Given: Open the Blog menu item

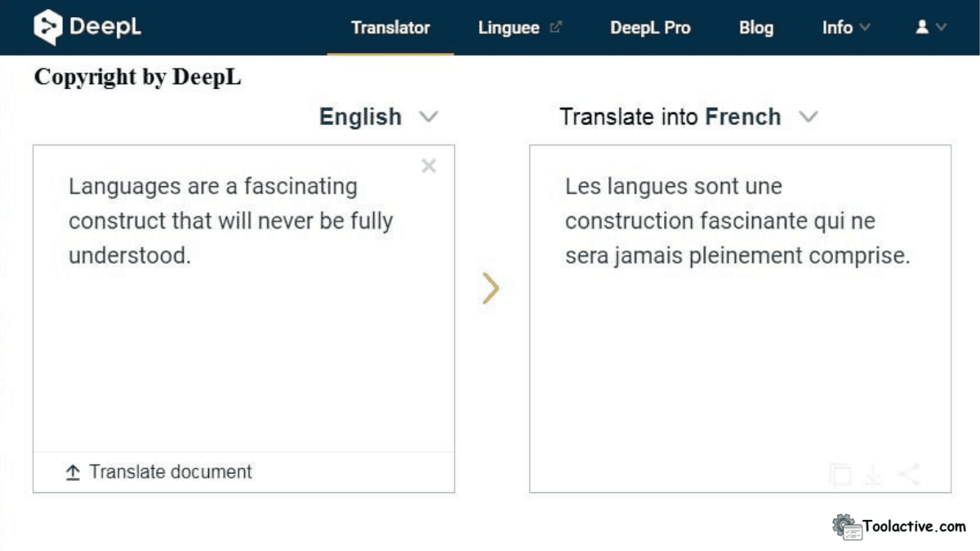Looking at the screenshot, I should [755, 27].
